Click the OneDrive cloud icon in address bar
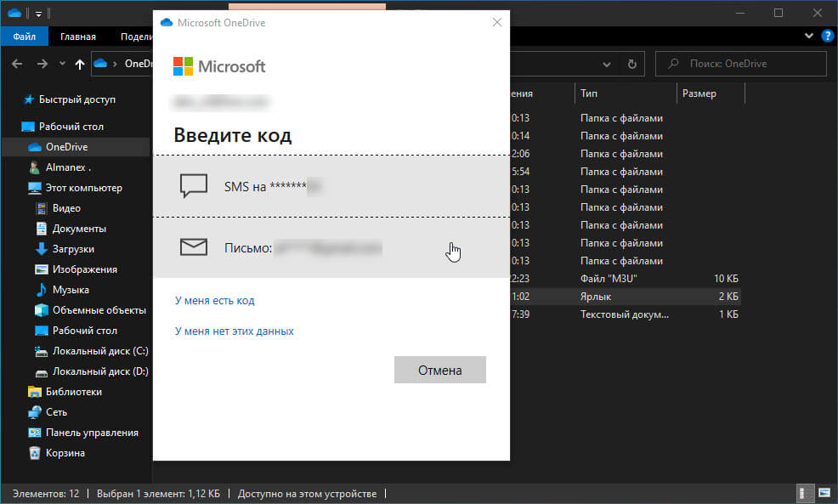This screenshot has height=504, width=838. tap(100, 64)
